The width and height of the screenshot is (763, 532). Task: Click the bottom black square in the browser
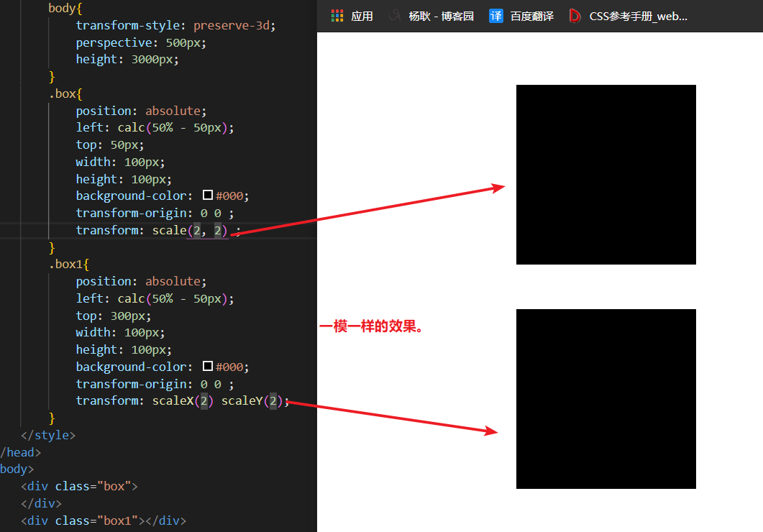pyautogui.click(x=606, y=398)
